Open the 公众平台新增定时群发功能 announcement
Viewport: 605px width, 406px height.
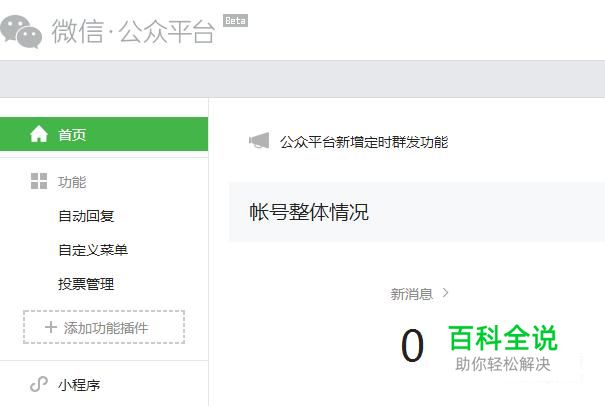(364, 142)
